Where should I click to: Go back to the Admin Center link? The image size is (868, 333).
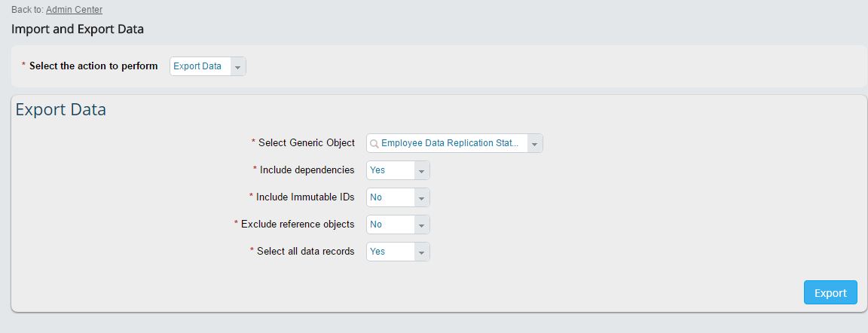74,10
